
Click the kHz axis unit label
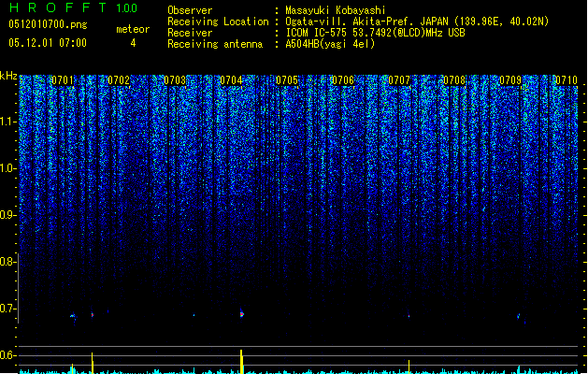pyautogui.click(x=8, y=76)
